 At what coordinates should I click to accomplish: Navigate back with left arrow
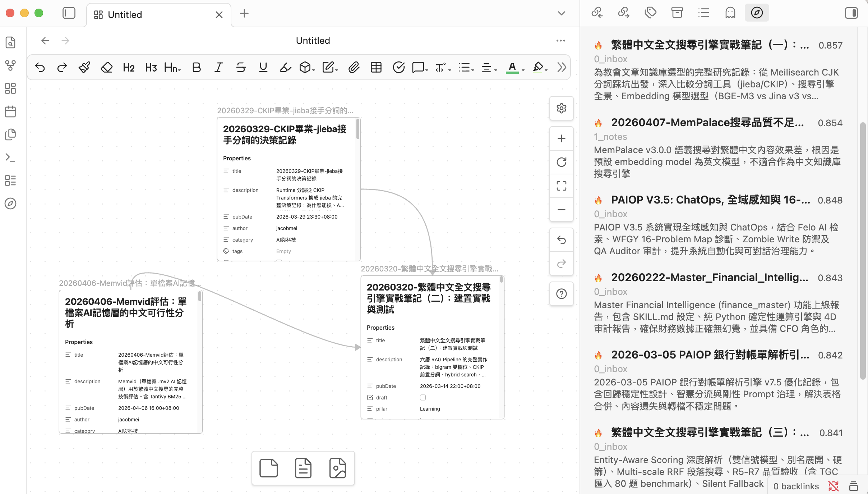pyautogui.click(x=45, y=41)
